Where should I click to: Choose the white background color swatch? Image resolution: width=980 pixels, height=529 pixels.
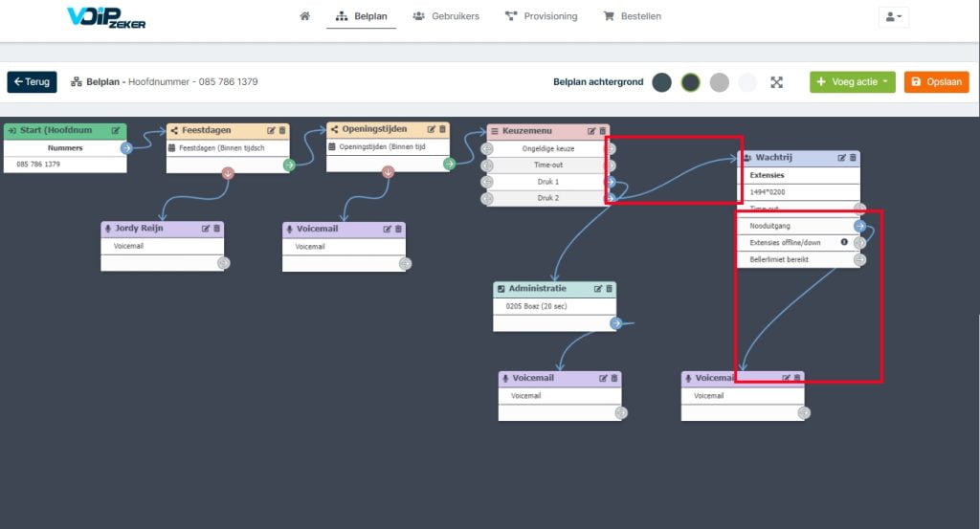tap(747, 82)
